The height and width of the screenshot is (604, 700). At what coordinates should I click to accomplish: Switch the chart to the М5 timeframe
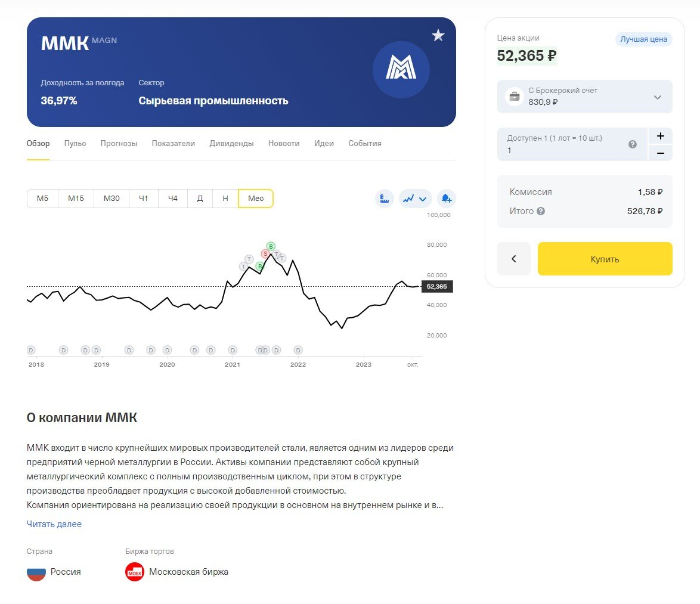(42, 199)
